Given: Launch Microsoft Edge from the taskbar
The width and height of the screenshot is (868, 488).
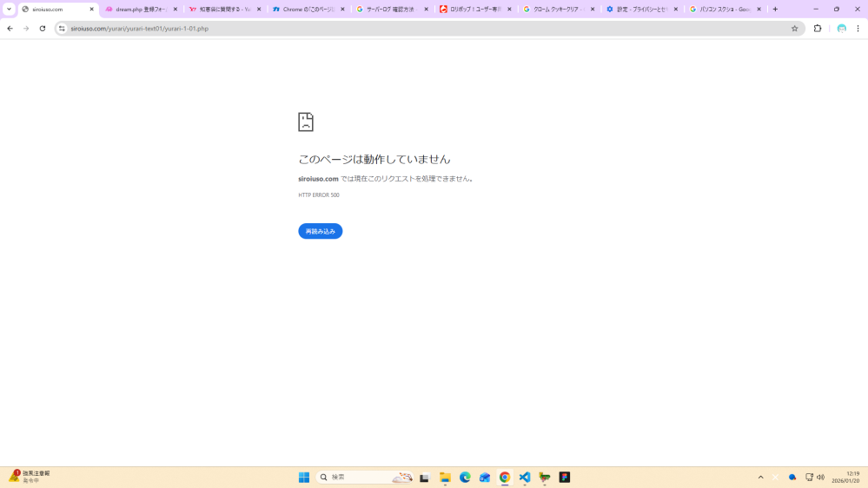Looking at the screenshot, I should coord(465,478).
